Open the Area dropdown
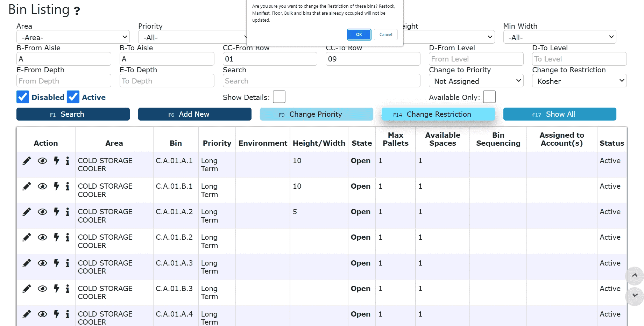644x326 pixels. click(73, 37)
